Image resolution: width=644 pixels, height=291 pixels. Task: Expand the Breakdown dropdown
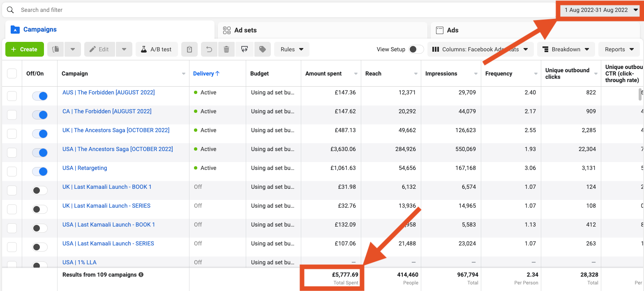pos(566,49)
